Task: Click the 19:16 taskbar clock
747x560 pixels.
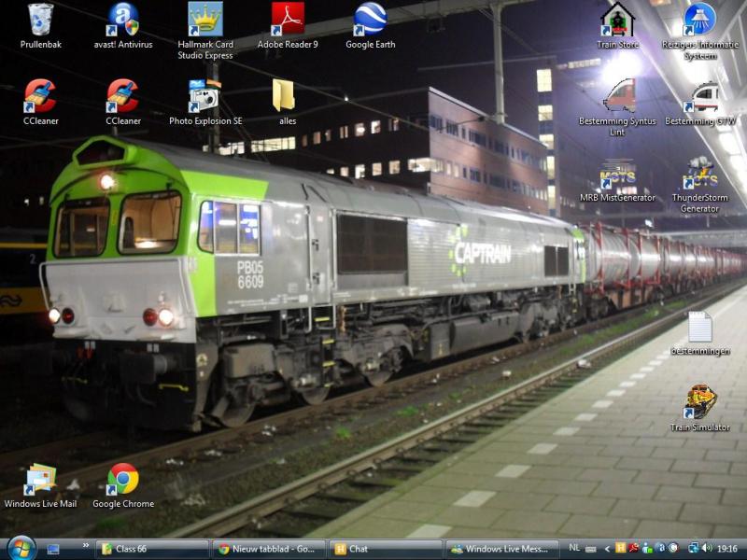Action: coord(727,549)
